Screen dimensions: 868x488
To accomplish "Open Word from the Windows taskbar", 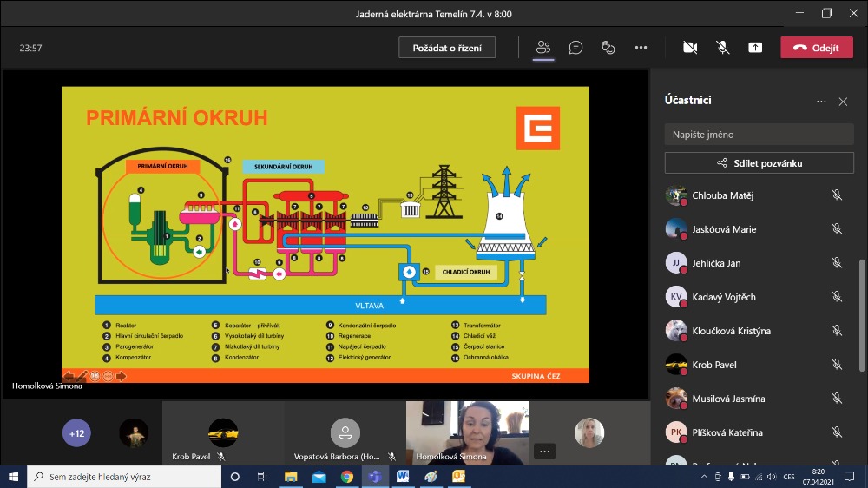I will click(402, 477).
